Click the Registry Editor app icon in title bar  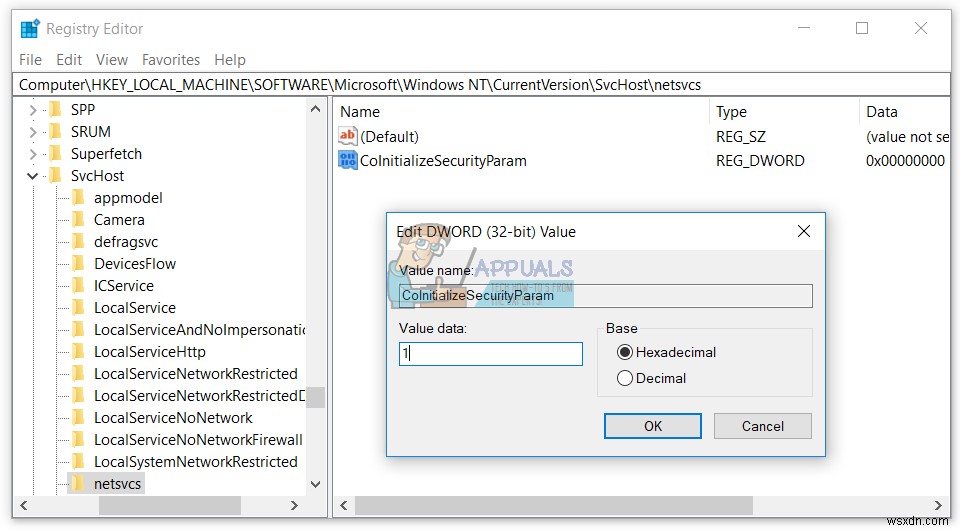coord(30,29)
